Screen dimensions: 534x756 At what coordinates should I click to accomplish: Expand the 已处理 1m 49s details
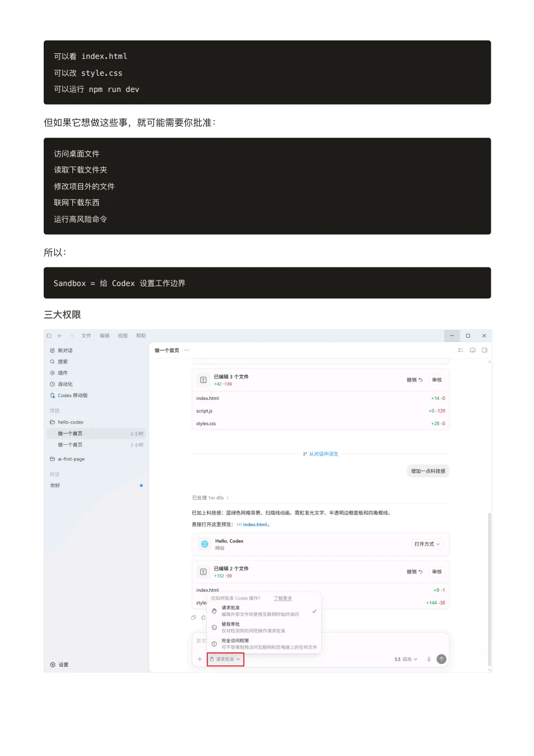coord(210,498)
